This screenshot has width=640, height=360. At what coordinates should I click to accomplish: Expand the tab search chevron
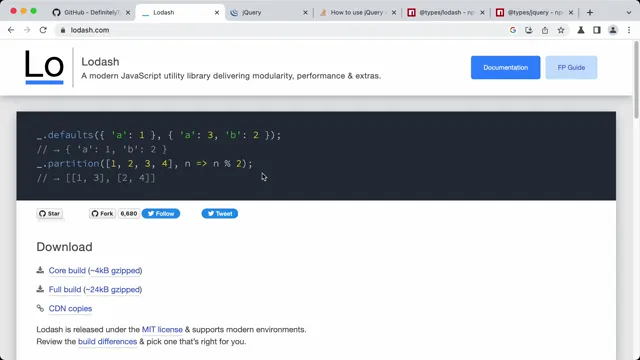(x=629, y=12)
